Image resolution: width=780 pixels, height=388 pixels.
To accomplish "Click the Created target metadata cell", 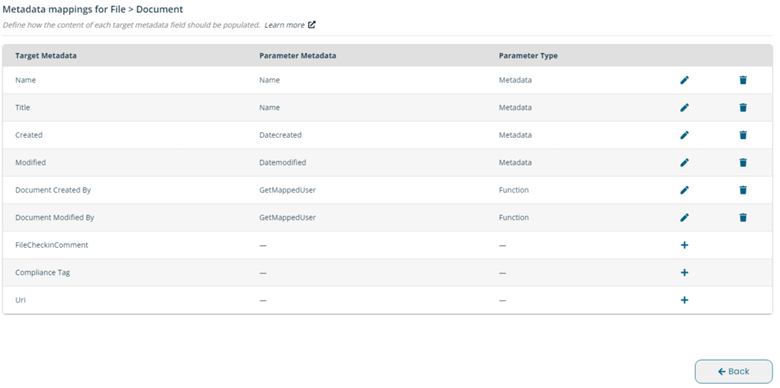I will [x=29, y=135].
